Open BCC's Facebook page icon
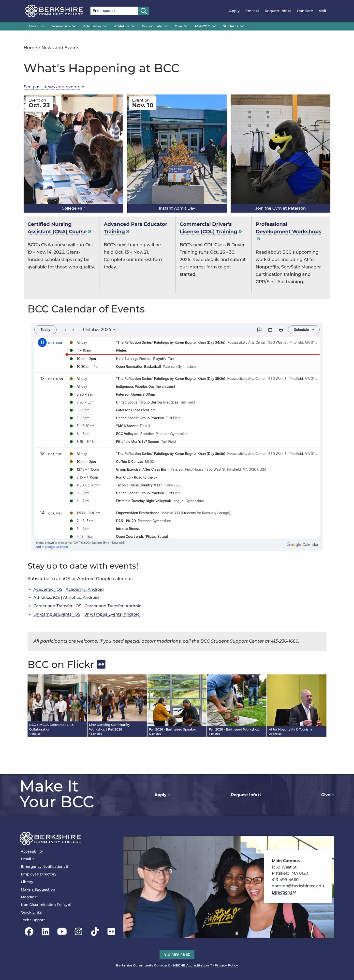 pos(29,931)
